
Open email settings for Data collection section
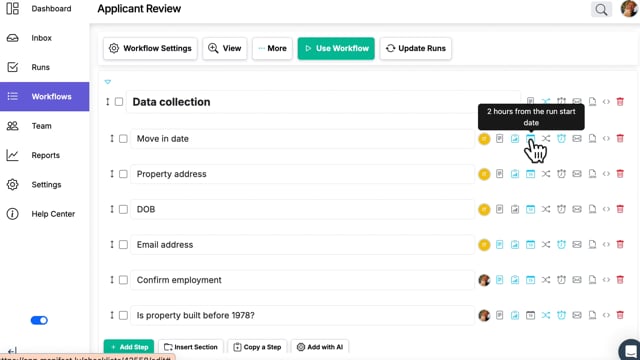coord(577,101)
